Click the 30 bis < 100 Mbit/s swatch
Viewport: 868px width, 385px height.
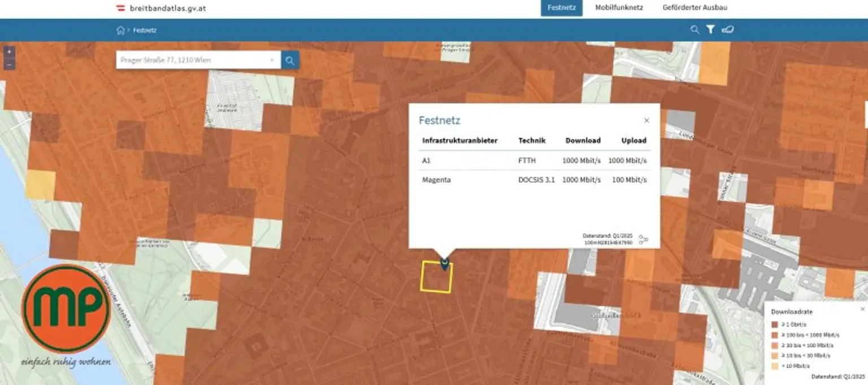point(774,345)
